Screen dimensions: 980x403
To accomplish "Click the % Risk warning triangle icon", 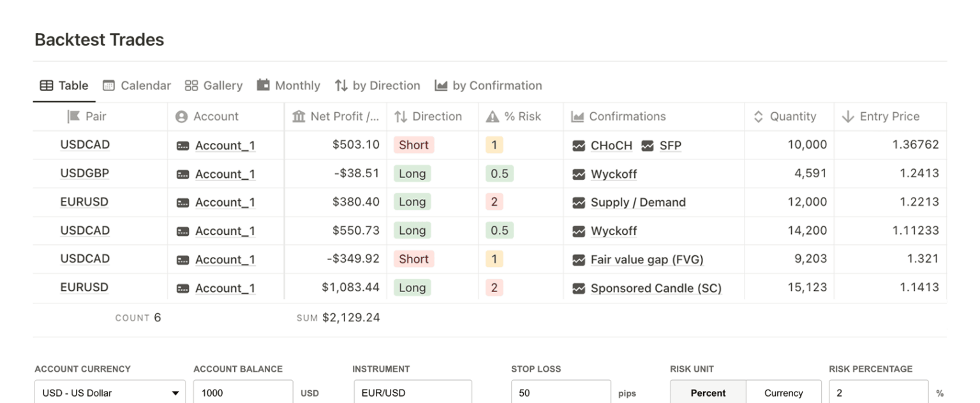I will pos(493,117).
